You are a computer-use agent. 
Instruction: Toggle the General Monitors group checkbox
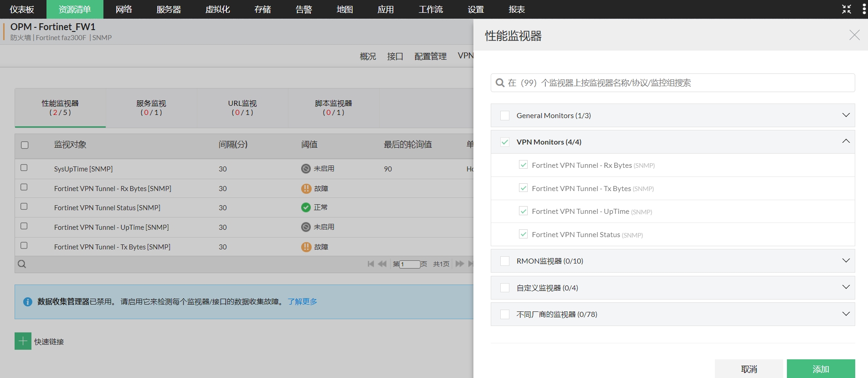(x=505, y=116)
